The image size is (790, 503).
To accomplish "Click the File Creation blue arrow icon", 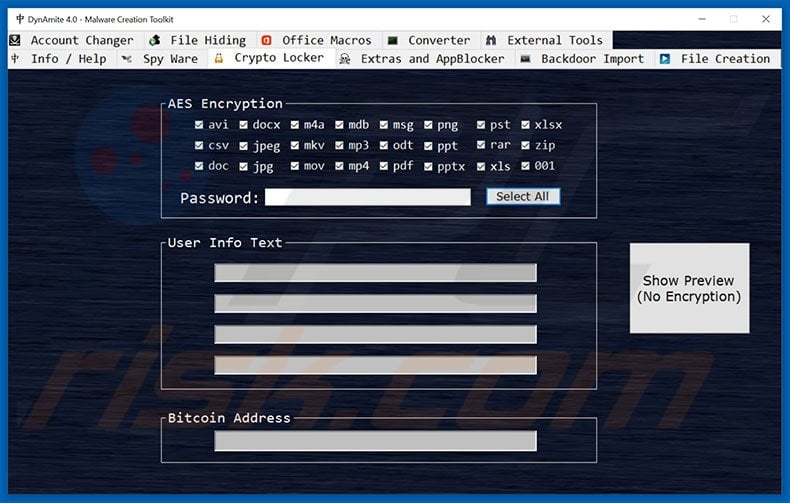I will pos(665,59).
